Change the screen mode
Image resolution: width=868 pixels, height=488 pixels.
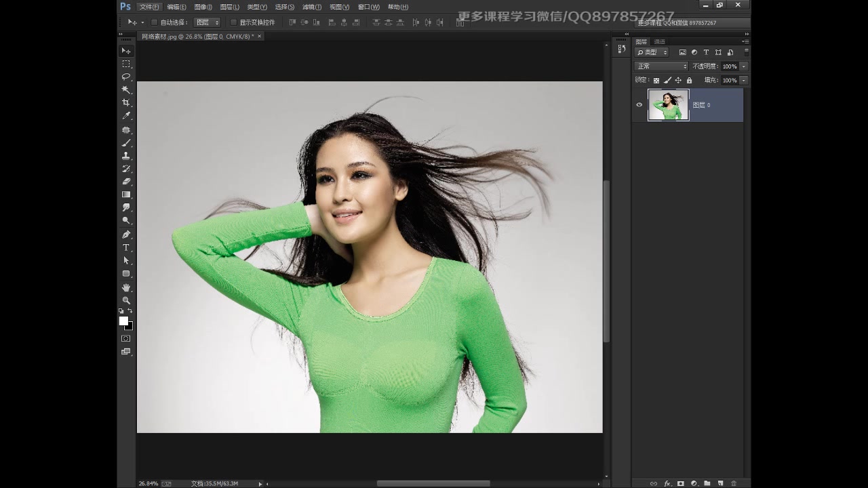[x=126, y=352]
